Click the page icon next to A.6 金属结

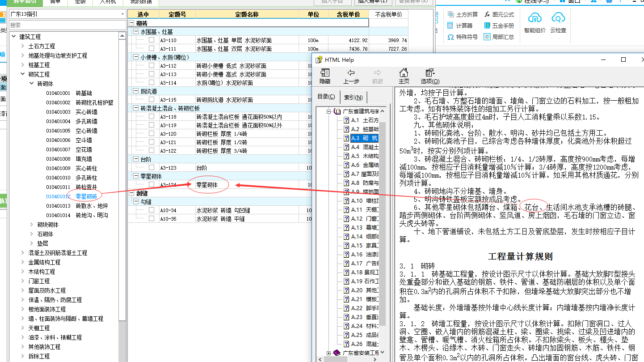[346, 165]
